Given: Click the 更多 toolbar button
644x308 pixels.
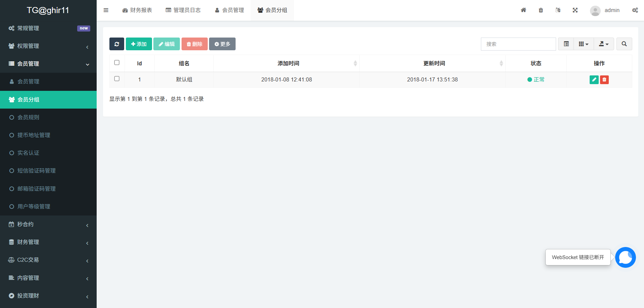Looking at the screenshot, I should [x=222, y=44].
